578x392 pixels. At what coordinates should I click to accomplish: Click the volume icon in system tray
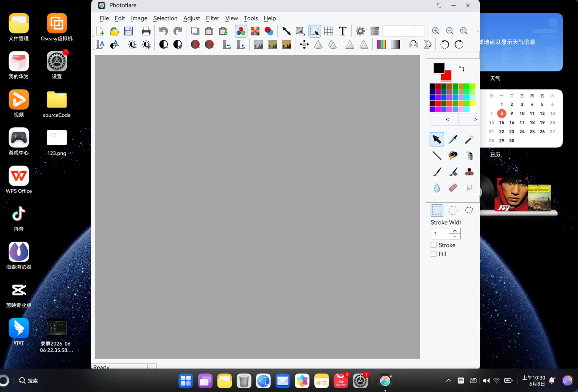[486, 381]
